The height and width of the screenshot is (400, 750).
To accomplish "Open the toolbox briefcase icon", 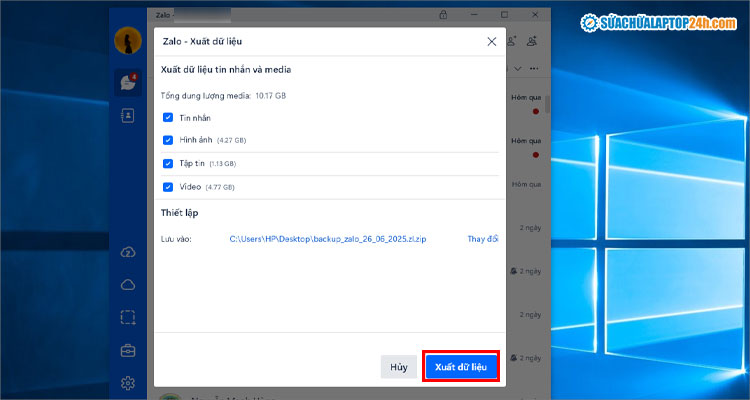I will point(127,350).
